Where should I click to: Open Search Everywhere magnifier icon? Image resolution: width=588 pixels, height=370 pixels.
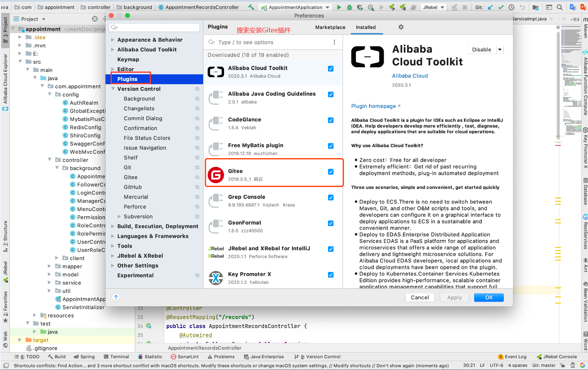click(560, 7)
